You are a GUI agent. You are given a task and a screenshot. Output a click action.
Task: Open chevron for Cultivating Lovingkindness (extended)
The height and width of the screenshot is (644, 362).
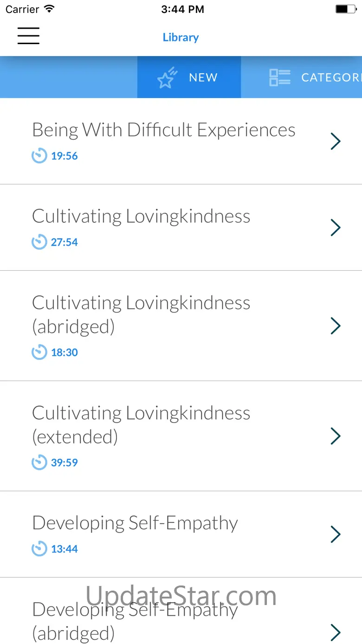[336, 436]
